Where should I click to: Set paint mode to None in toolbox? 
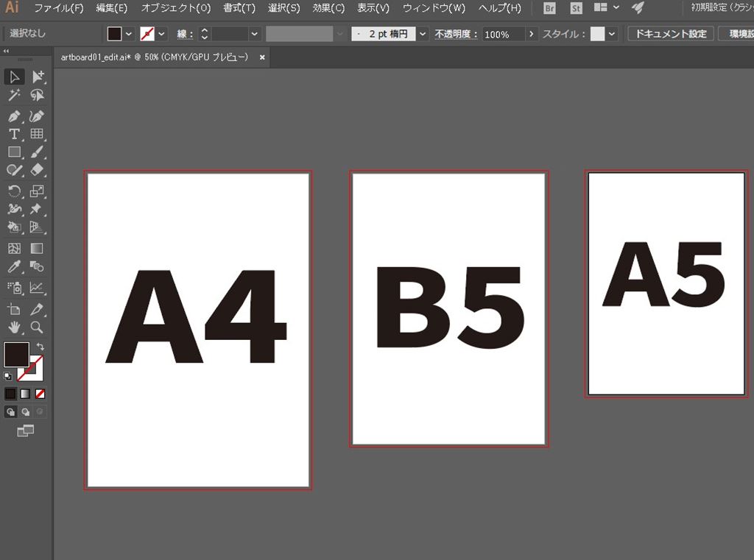(40, 394)
